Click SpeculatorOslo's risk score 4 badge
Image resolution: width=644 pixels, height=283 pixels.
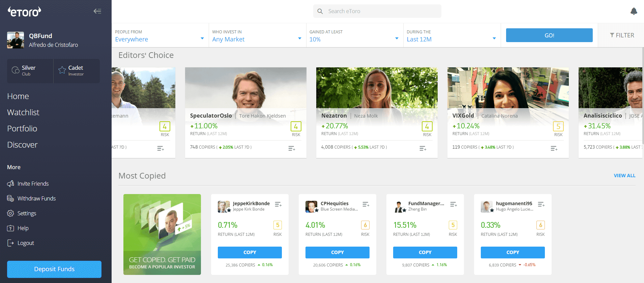296,126
